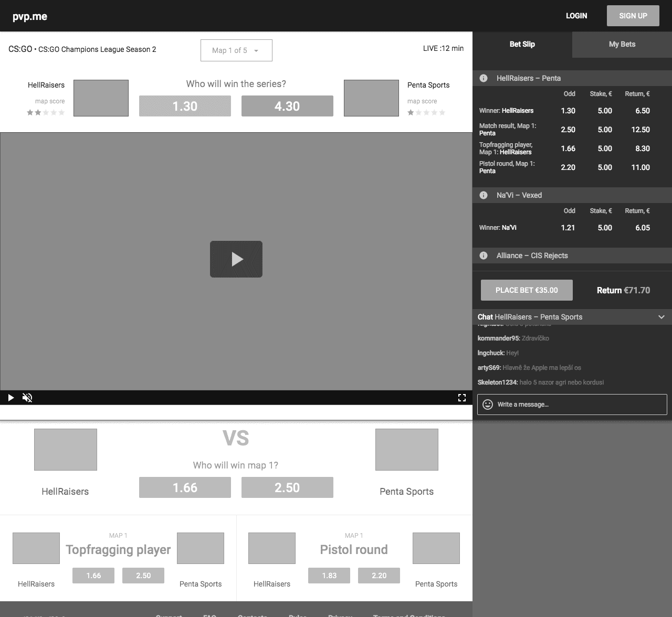Bet on series odds 1.30 for HellRaisers
Viewport: 672px width, 617px height.
[x=185, y=106]
